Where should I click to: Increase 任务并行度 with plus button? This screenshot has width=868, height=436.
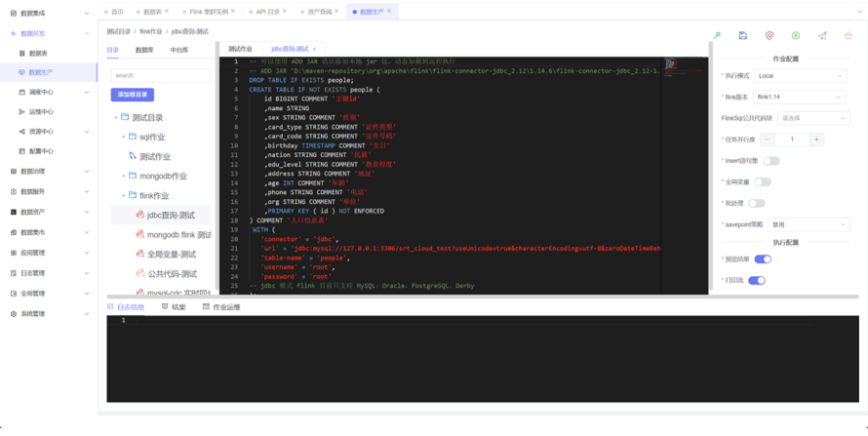[816, 139]
